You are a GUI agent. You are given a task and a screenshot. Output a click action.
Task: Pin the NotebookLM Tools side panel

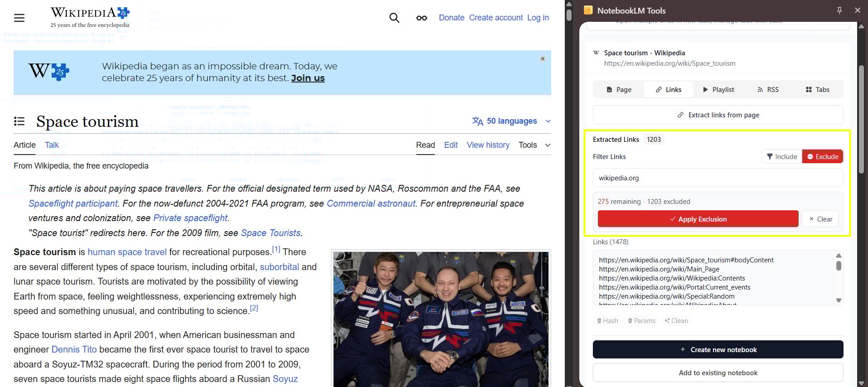(839, 10)
